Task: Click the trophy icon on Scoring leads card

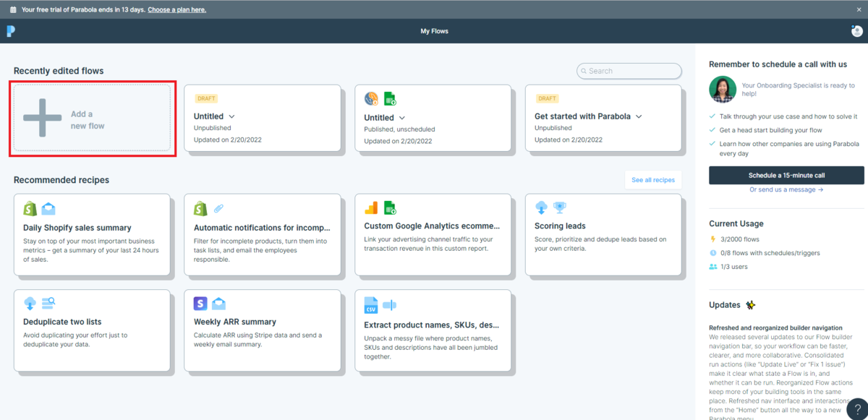Action: tap(559, 208)
